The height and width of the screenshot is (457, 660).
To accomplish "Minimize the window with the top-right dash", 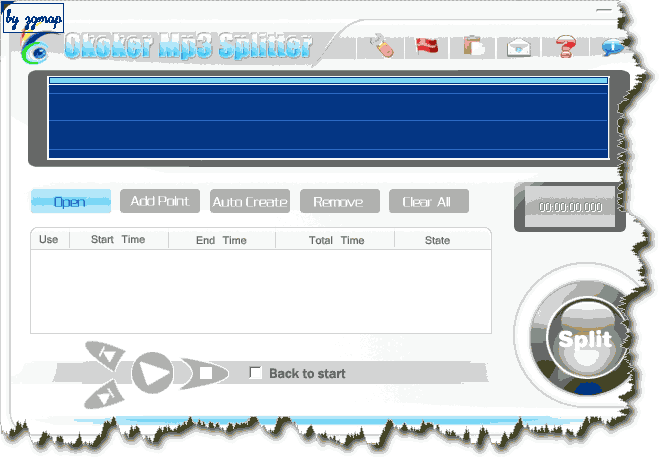I will pyautogui.click(x=604, y=9).
